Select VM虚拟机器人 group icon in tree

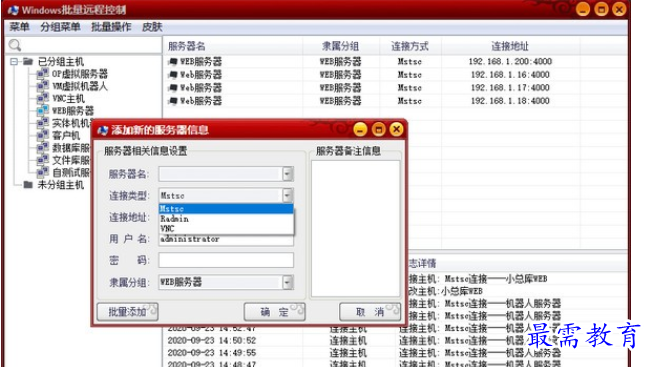point(43,86)
